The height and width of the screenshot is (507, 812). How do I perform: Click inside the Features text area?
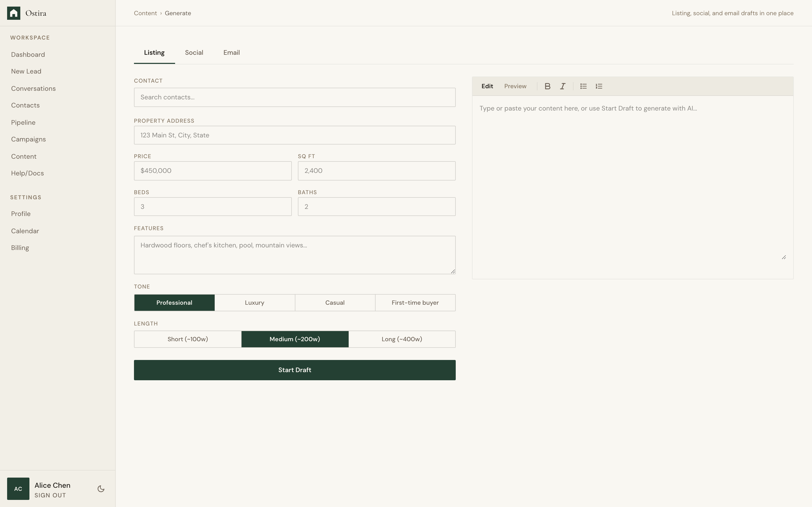(294, 255)
